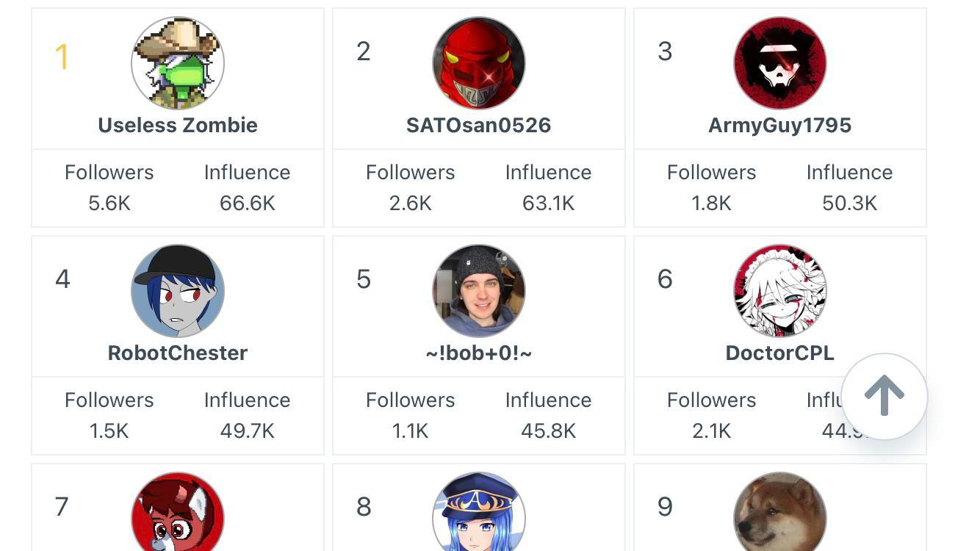Open the RobotChester username link
Viewport: 980px width, 551px height.
click(178, 353)
